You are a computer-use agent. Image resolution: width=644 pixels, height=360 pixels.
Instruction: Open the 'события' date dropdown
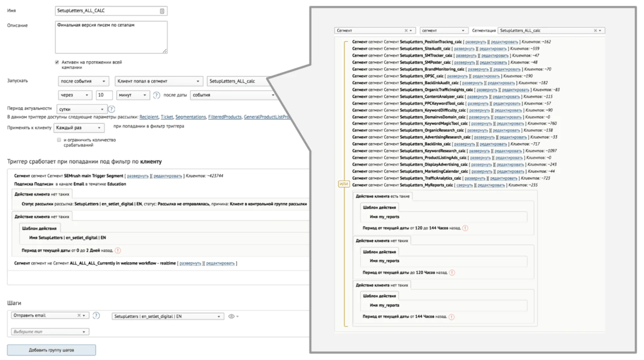click(233, 95)
